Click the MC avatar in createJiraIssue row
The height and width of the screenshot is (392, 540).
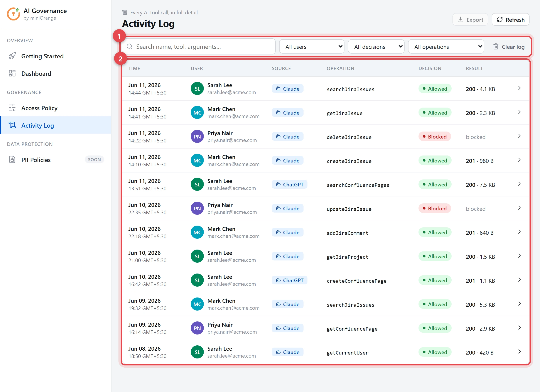(197, 161)
